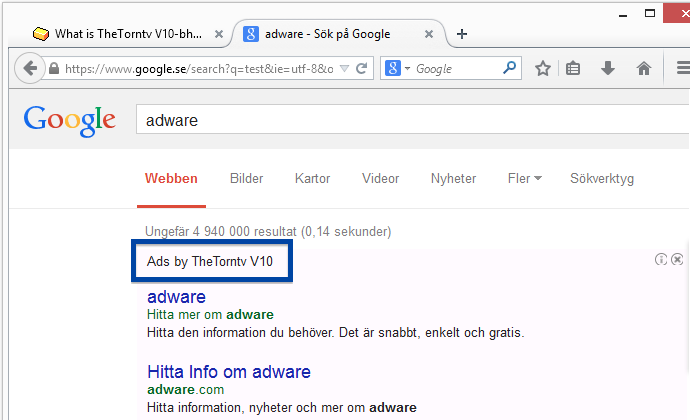Bookmark this page with the star icon
Screen dimensions: 690x420
click(543, 68)
